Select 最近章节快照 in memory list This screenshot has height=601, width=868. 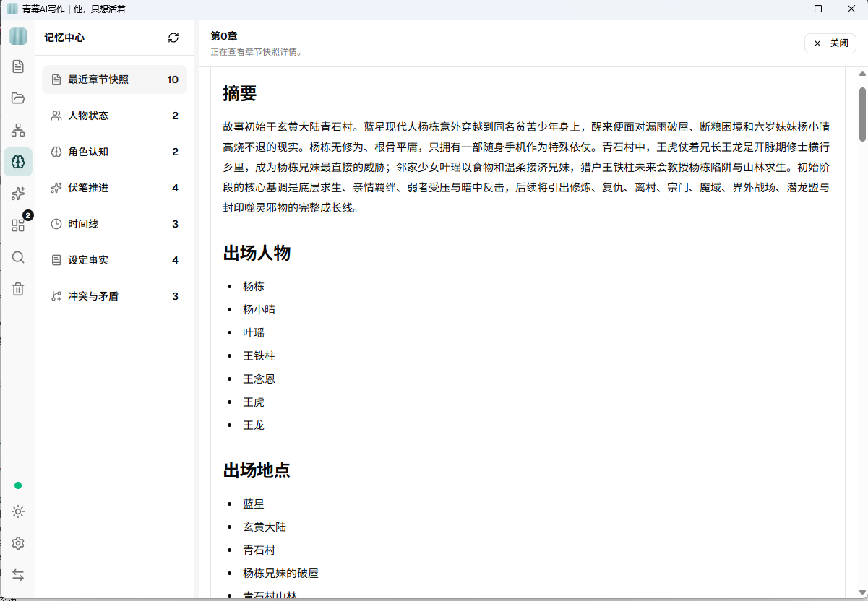click(114, 79)
